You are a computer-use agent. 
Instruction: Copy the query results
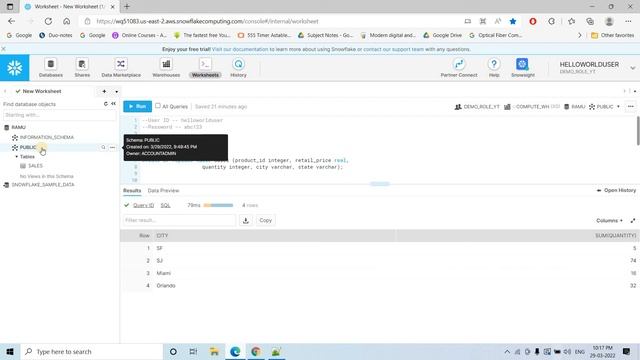[265, 220]
